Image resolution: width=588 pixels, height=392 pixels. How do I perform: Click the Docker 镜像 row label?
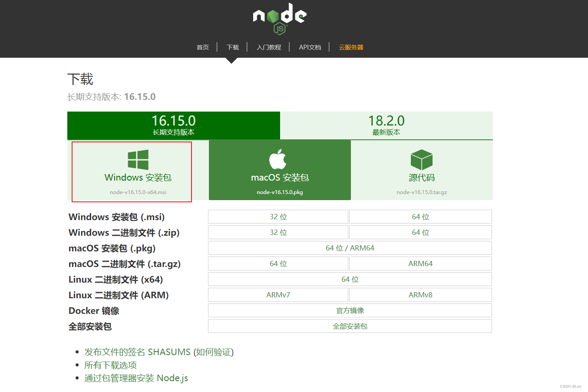(x=94, y=311)
